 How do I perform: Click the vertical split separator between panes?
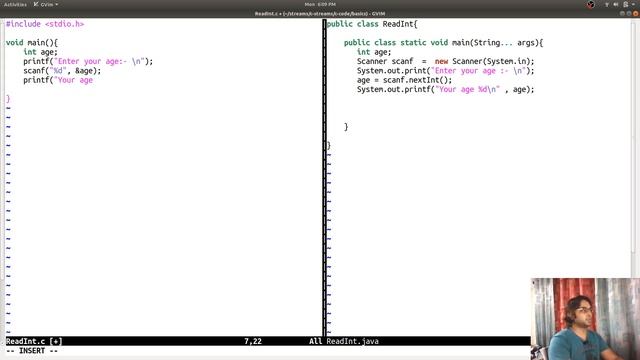pyautogui.click(x=324, y=178)
